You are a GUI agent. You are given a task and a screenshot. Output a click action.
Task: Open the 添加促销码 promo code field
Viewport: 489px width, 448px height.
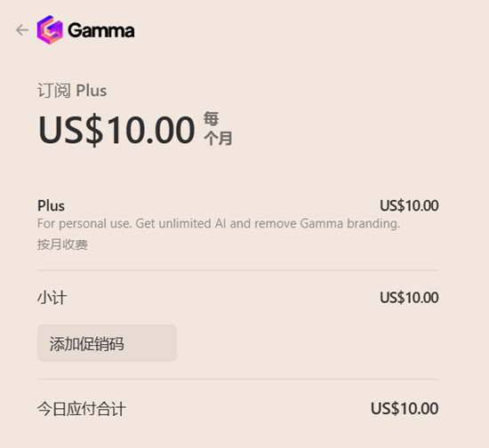tap(107, 343)
